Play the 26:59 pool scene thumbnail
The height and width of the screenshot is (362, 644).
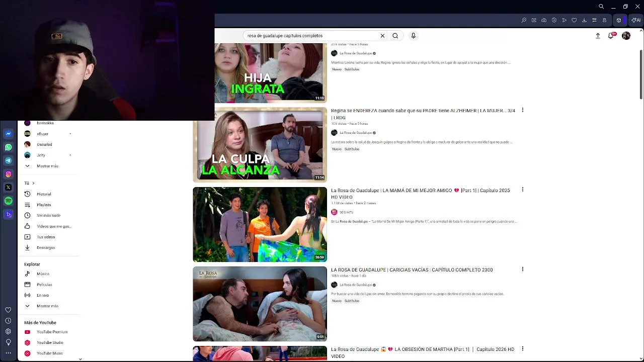[260, 224]
